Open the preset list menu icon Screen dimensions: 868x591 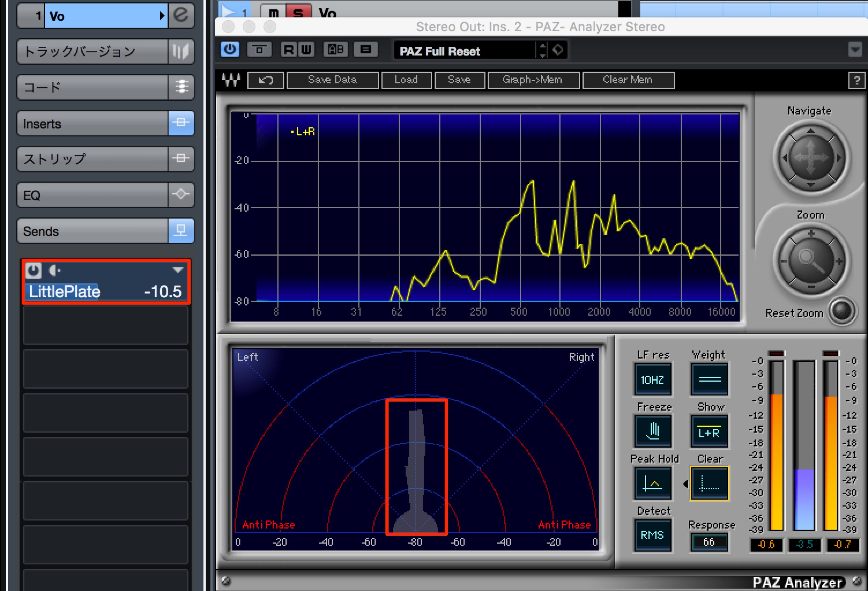point(366,49)
